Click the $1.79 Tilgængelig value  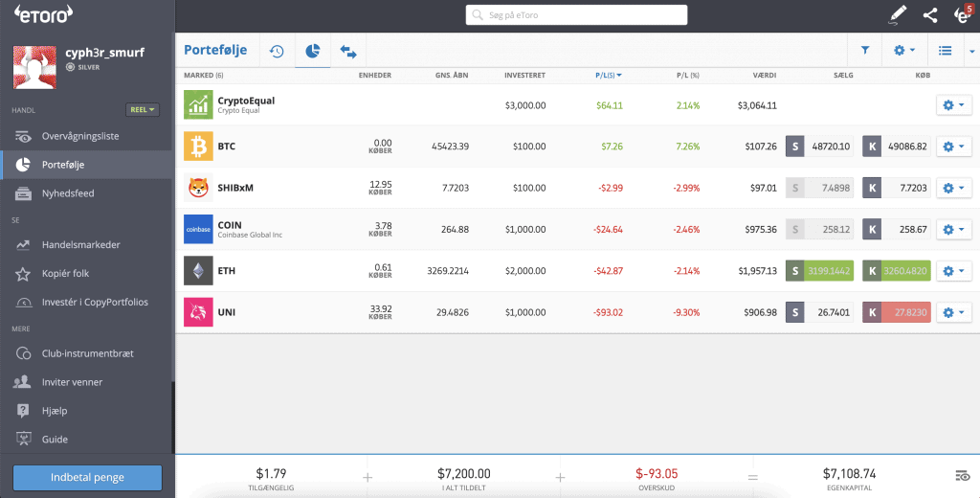pyautogui.click(x=271, y=474)
